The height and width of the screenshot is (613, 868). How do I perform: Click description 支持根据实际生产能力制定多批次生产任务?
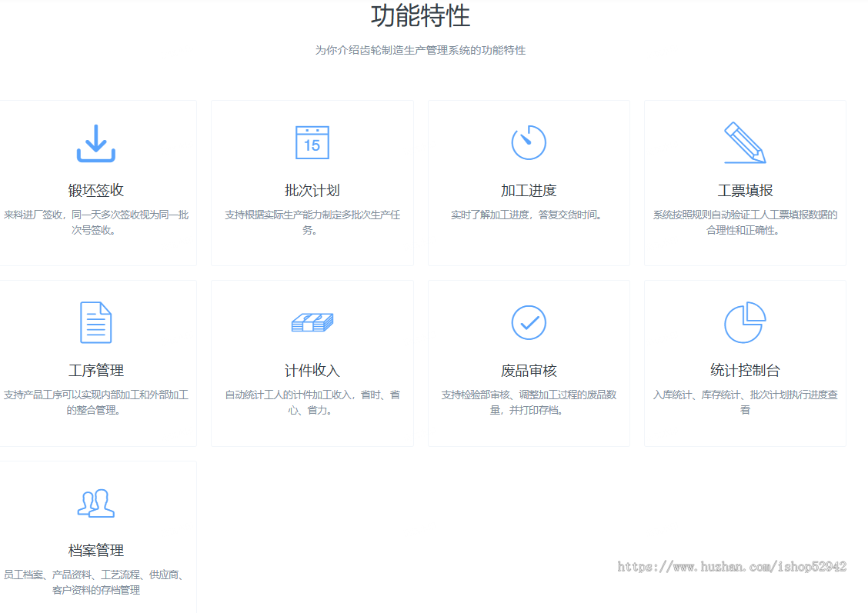(x=312, y=222)
